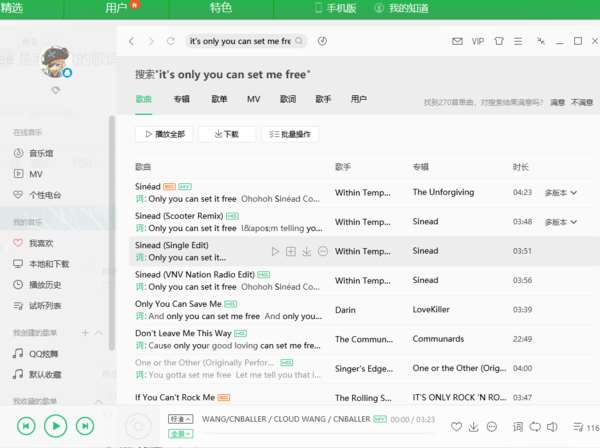The width and height of the screenshot is (600, 448).
Task: Click album LoveKiller
Action: tap(431, 310)
